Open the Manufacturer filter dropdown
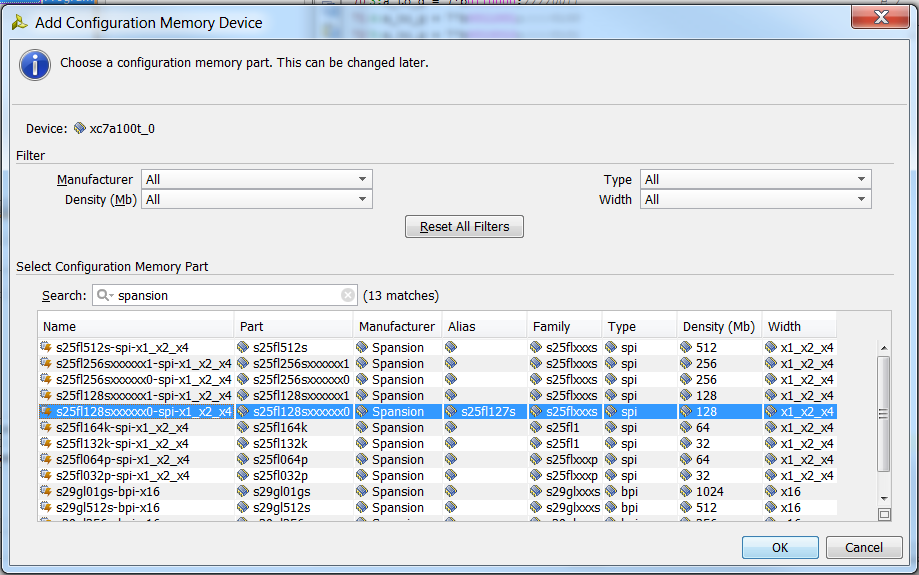This screenshot has width=919, height=575. tap(257, 179)
